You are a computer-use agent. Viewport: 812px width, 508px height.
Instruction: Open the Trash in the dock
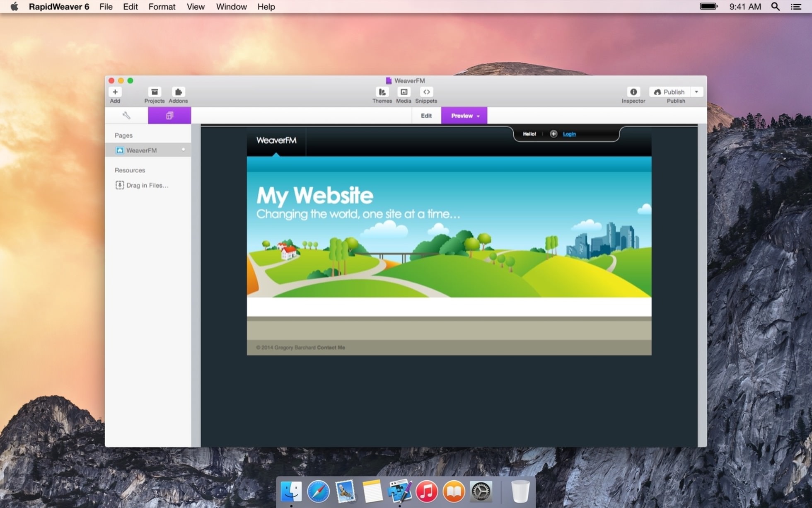pos(520,491)
